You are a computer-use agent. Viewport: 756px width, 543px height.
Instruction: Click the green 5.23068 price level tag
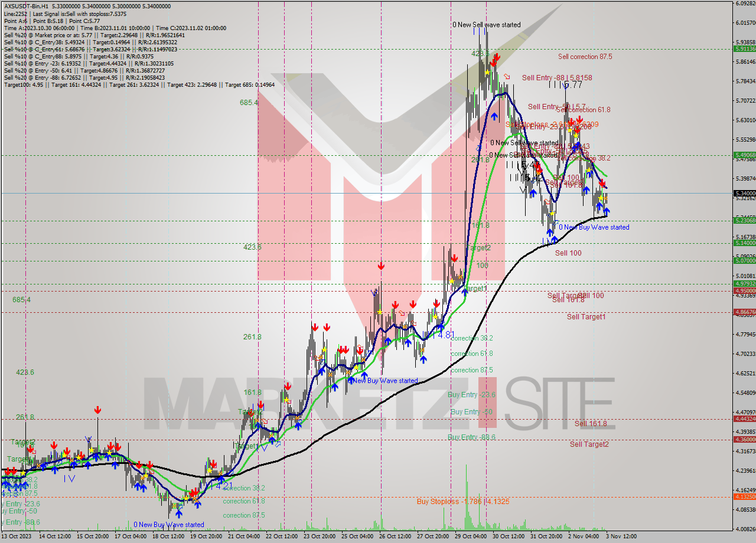point(744,220)
